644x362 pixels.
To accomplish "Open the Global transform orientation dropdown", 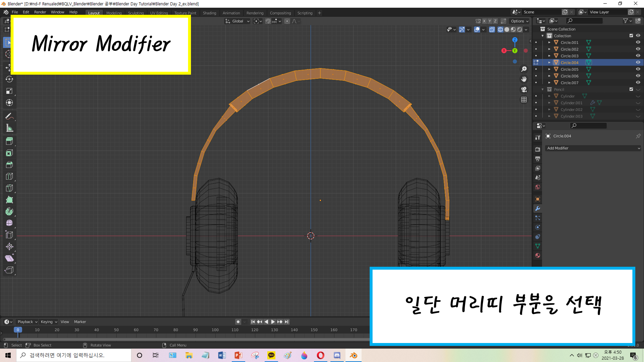I will 238,21.
